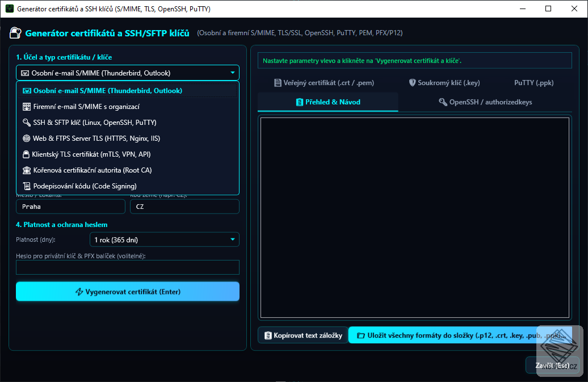588x382 pixels.
Task: Click inside the large output text area
Action: [x=415, y=218]
